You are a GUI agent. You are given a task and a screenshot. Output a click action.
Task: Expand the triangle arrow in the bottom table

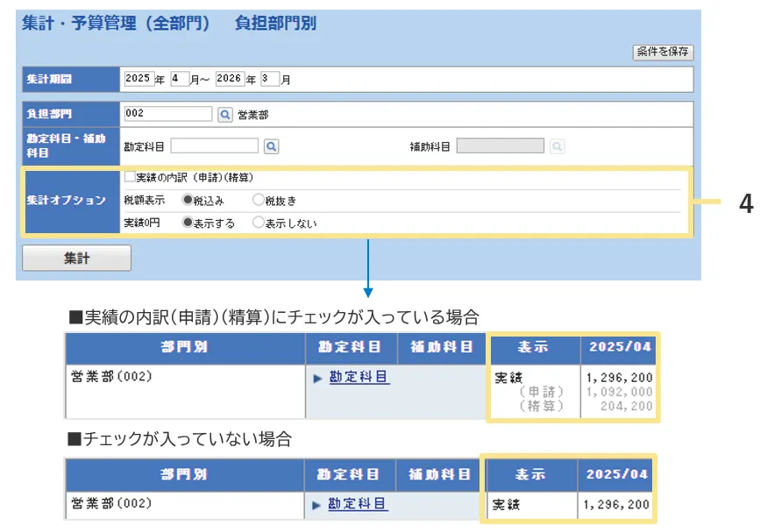tap(316, 505)
